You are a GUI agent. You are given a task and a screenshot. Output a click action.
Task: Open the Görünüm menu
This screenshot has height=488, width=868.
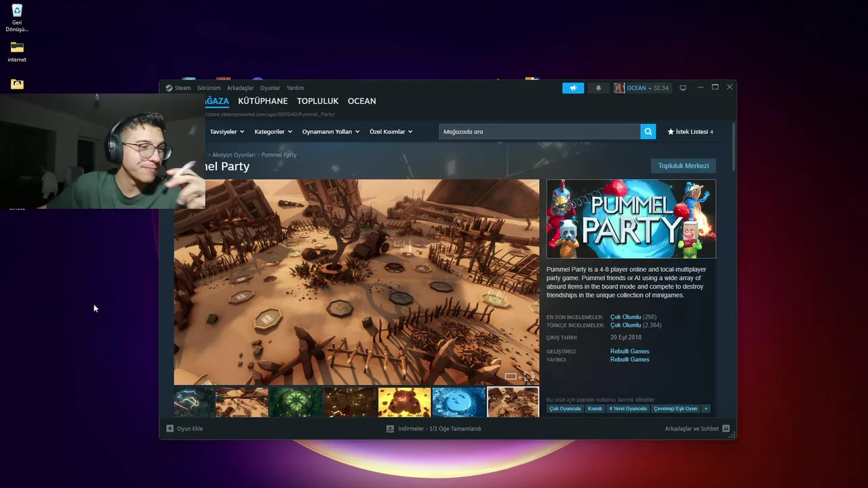209,88
